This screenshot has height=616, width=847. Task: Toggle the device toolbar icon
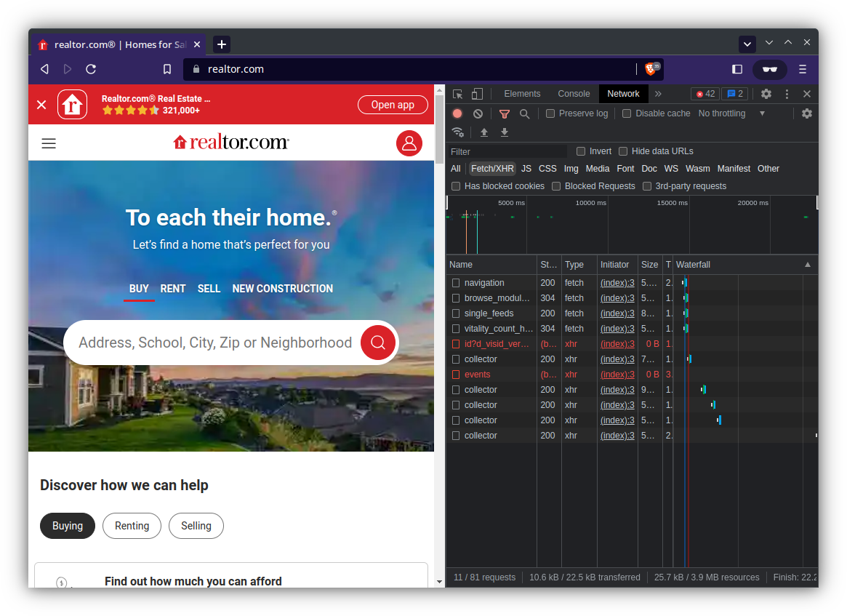tap(477, 94)
